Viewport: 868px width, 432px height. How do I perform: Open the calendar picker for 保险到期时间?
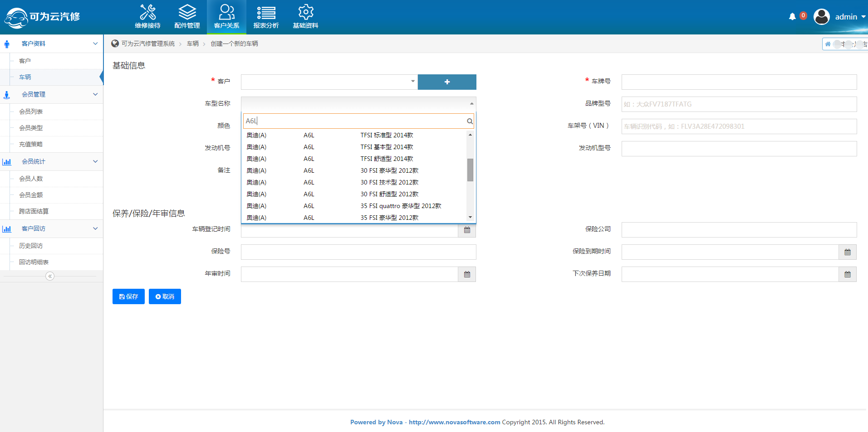pyautogui.click(x=847, y=252)
